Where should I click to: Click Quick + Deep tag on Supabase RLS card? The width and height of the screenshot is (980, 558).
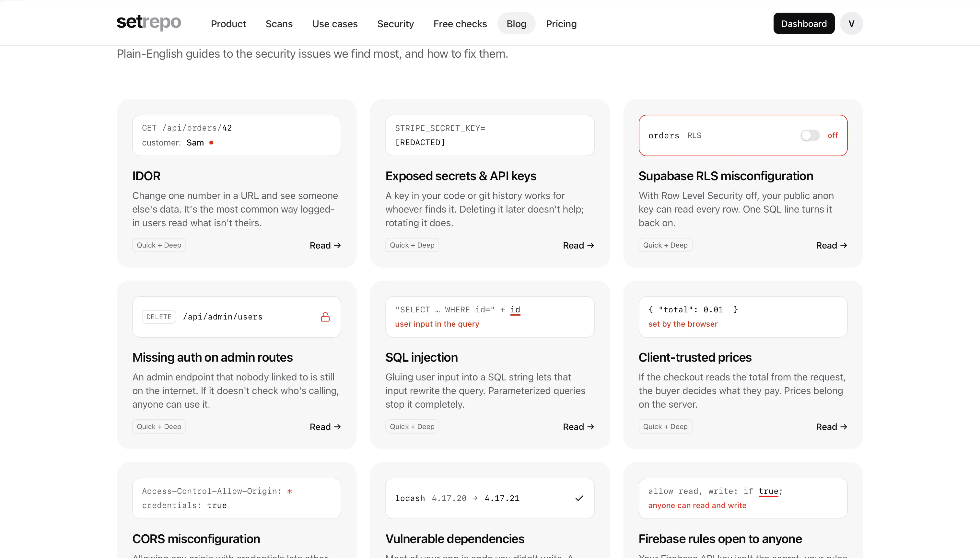[x=665, y=245]
